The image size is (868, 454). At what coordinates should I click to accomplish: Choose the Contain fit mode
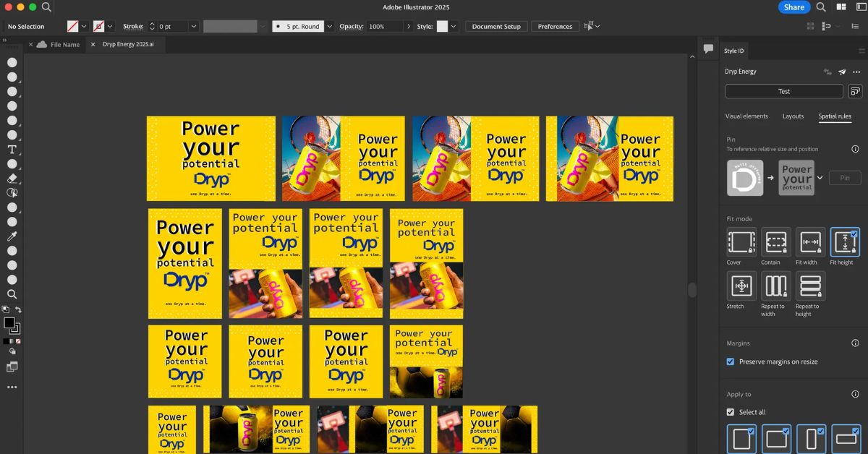pos(775,243)
